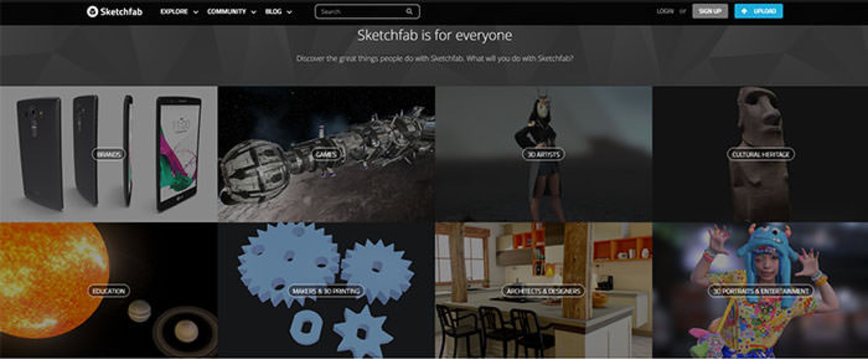Expand the Community dropdown arrow

point(254,12)
